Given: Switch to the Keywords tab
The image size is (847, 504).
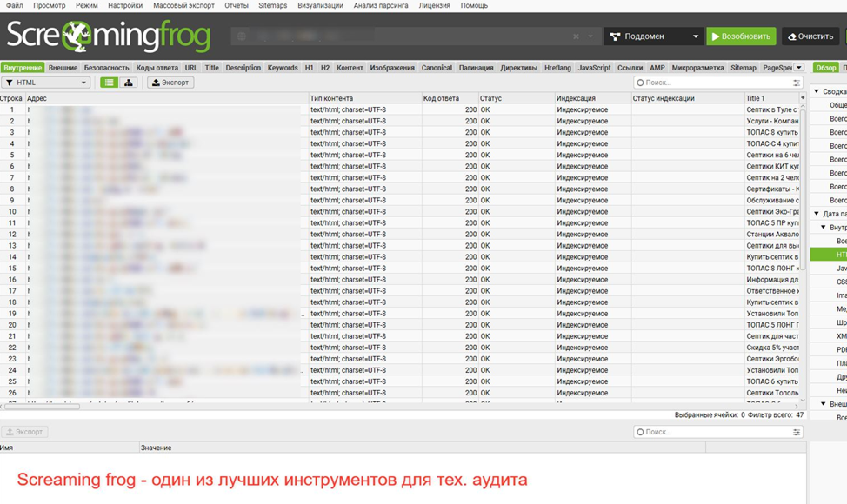Looking at the screenshot, I should tap(283, 68).
